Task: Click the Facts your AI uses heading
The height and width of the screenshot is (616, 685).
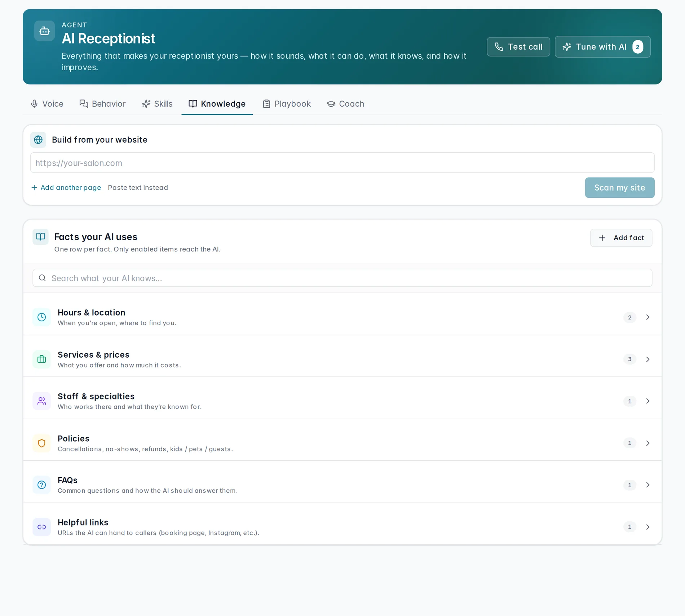Action: coord(96,237)
